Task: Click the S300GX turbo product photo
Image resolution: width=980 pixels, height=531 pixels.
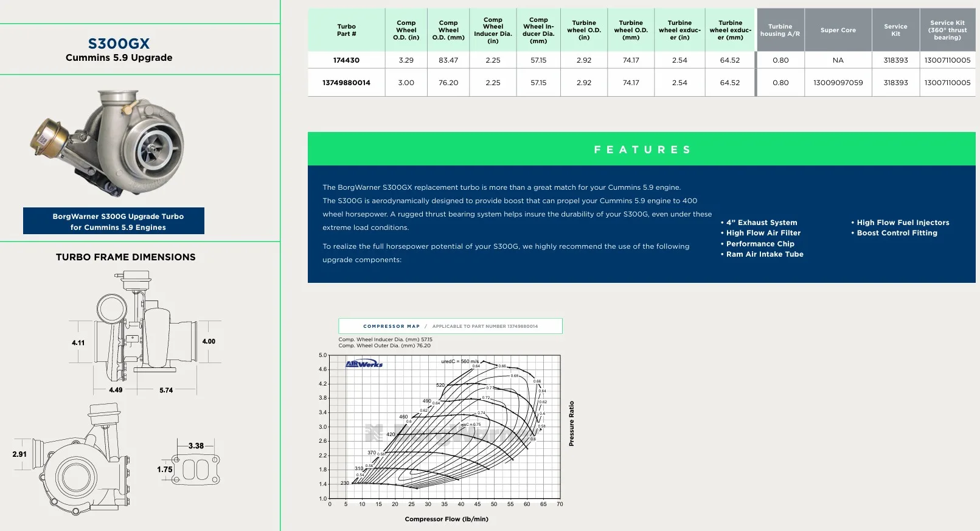Action: 107,144
